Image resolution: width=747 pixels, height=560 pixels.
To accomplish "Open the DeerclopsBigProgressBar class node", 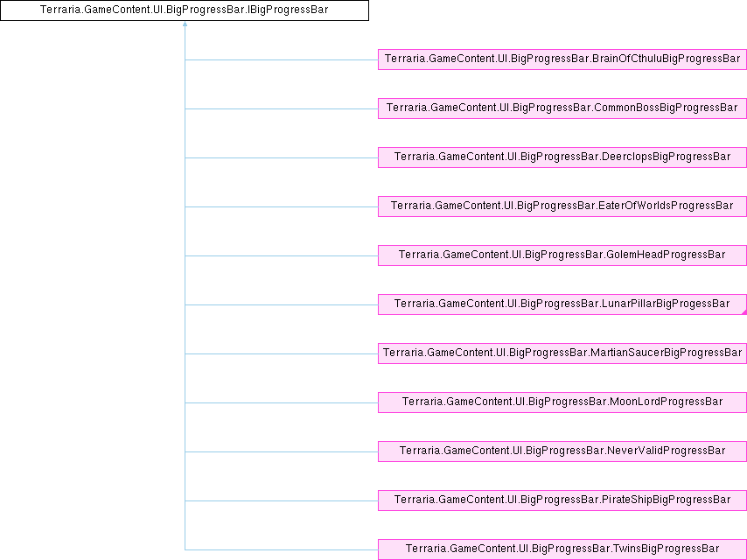I will pos(562,157).
